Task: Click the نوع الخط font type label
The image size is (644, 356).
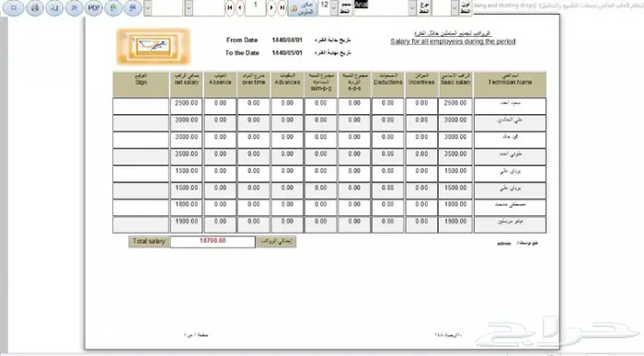Action: [x=424, y=7]
